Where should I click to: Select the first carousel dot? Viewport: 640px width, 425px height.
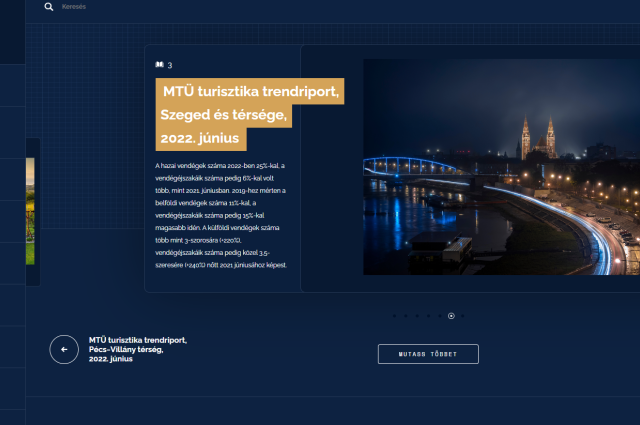click(x=394, y=316)
